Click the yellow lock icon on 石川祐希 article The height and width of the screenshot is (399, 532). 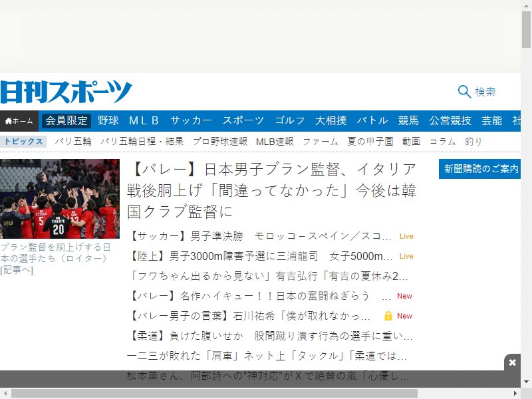coord(388,316)
